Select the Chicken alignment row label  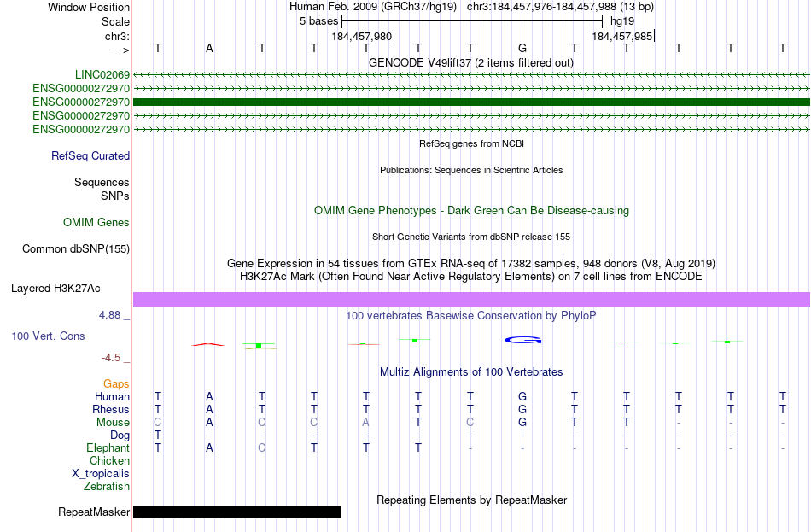click(109, 460)
